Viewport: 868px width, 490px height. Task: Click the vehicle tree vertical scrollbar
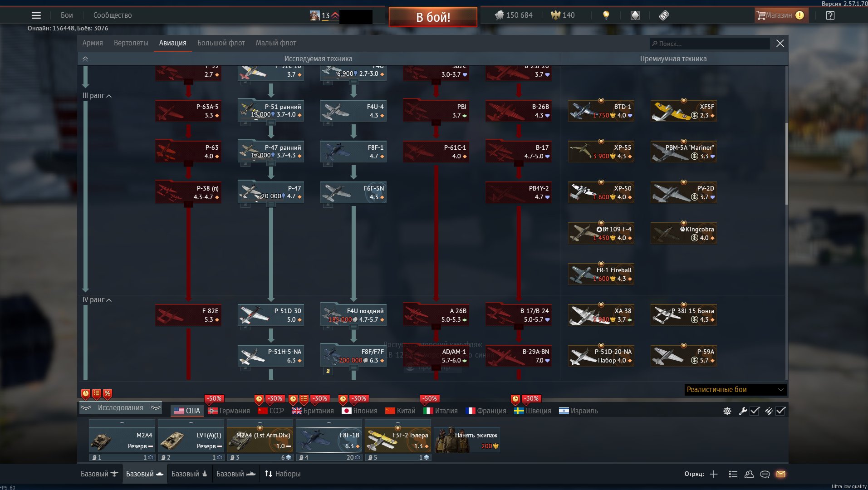786,163
